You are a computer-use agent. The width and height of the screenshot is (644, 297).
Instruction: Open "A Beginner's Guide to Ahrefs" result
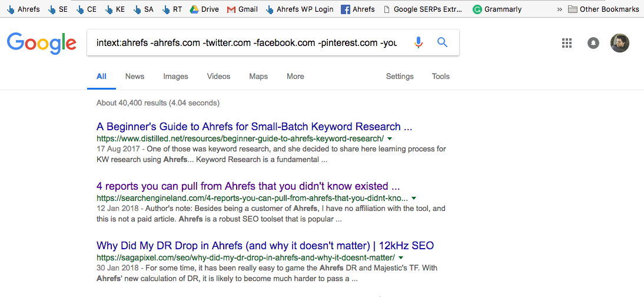[254, 127]
